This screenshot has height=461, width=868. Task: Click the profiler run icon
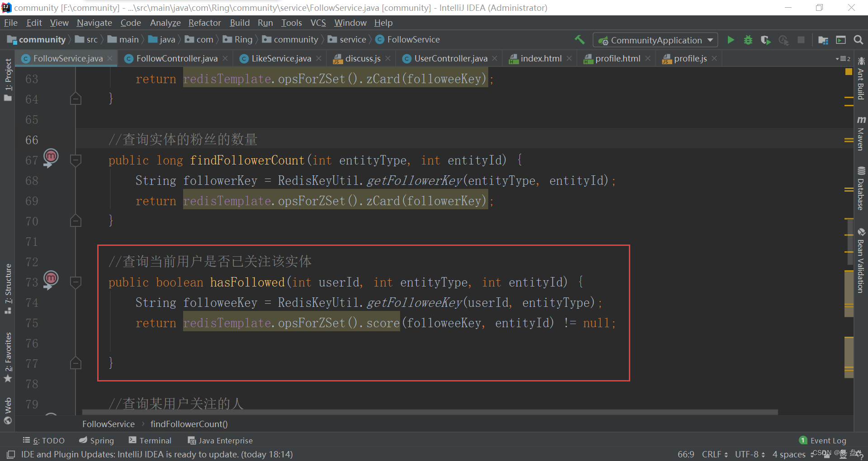(x=783, y=40)
